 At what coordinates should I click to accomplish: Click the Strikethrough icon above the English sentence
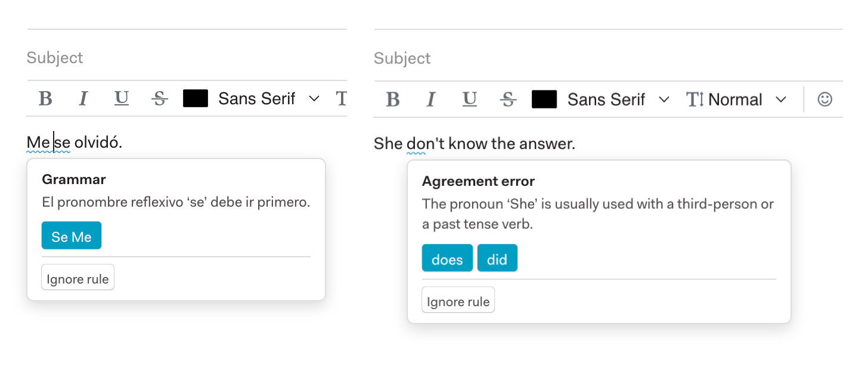point(508,99)
